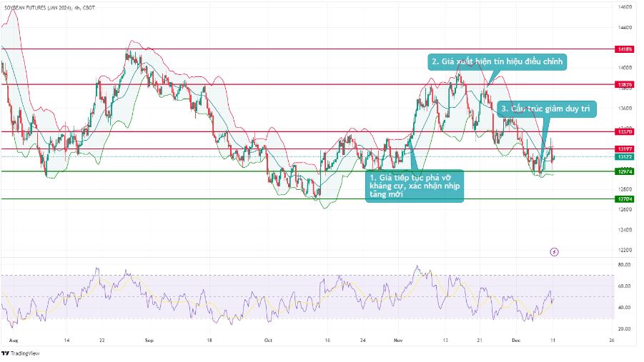Click the Soybean Futures chart title
Viewport: 644px width, 362px height.
click(x=49, y=7)
